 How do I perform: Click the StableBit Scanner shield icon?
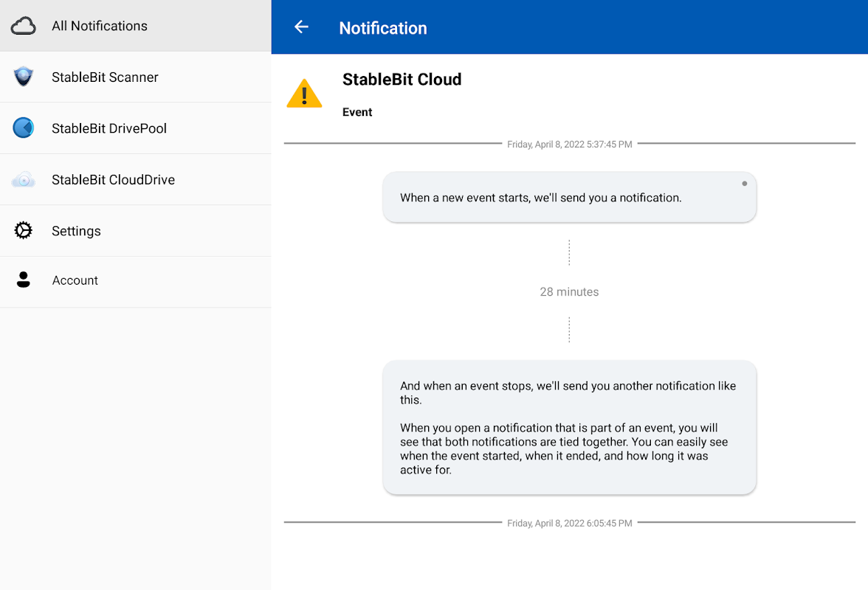(24, 77)
